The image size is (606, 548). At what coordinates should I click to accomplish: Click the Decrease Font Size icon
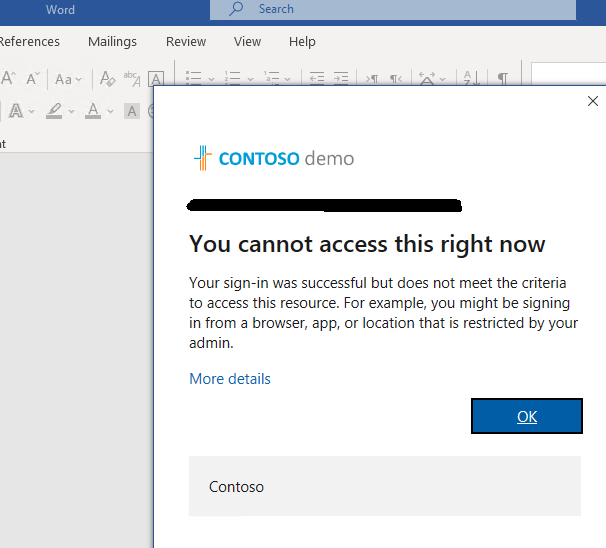coord(33,78)
